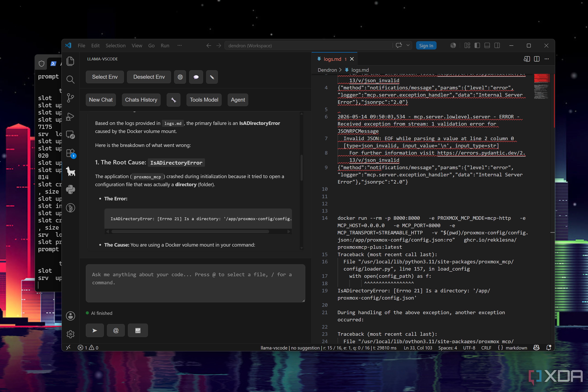Screen dimensions: 588x392
Task: Open the File menu
Action: (82, 45)
